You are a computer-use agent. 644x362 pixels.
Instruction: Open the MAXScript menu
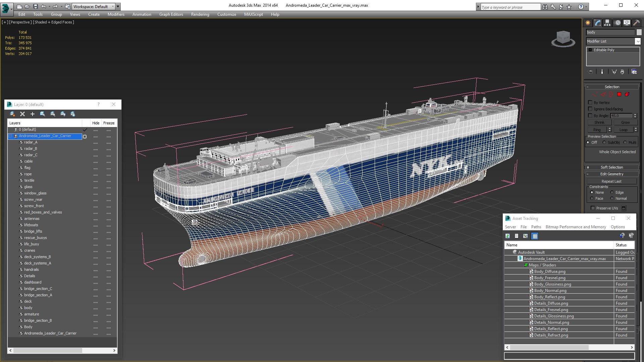pyautogui.click(x=254, y=14)
